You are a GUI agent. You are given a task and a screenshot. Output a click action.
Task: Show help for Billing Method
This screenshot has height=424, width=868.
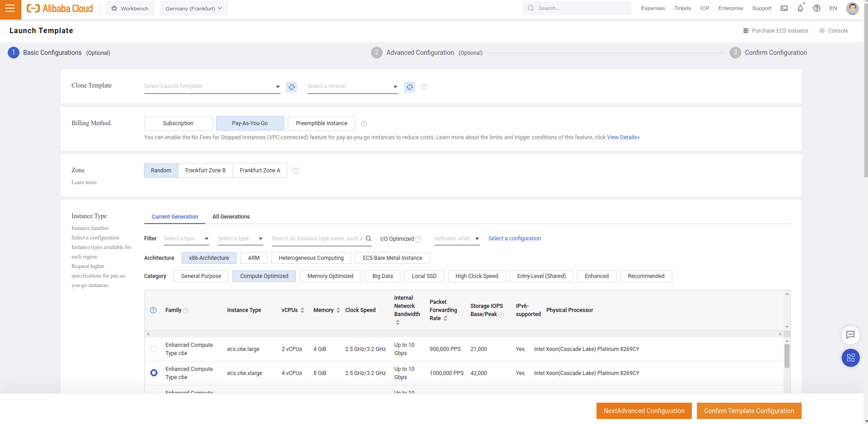[364, 124]
